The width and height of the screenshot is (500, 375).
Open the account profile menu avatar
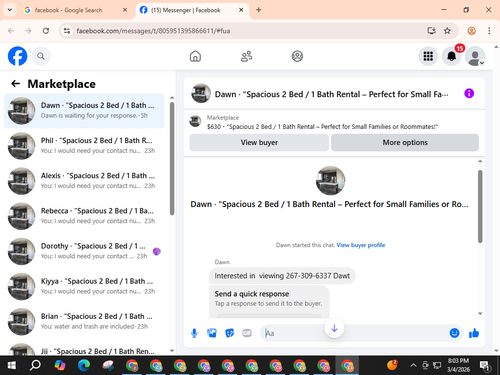pos(475,56)
